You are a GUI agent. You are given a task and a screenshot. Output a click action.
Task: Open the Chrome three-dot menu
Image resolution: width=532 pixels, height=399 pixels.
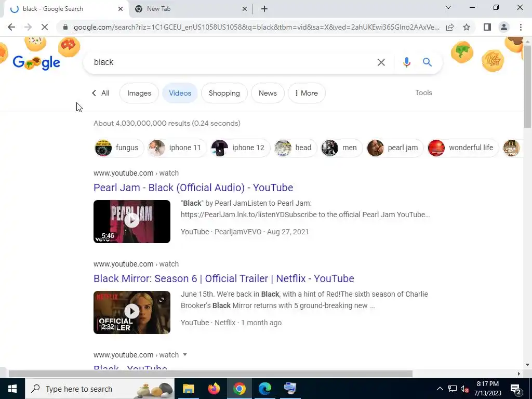click(521, 27)
